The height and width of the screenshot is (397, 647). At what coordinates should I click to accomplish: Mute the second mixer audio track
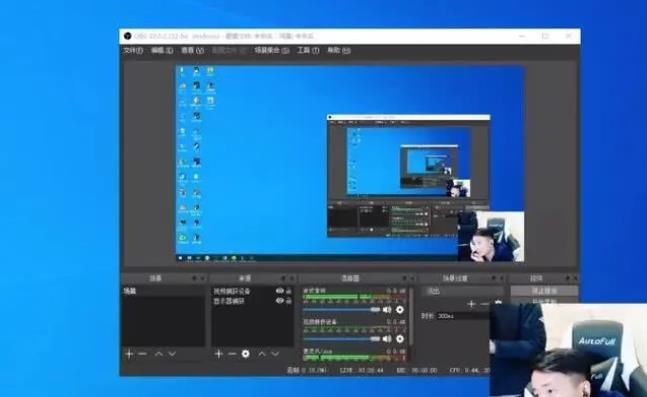click(x=387, y=339)
